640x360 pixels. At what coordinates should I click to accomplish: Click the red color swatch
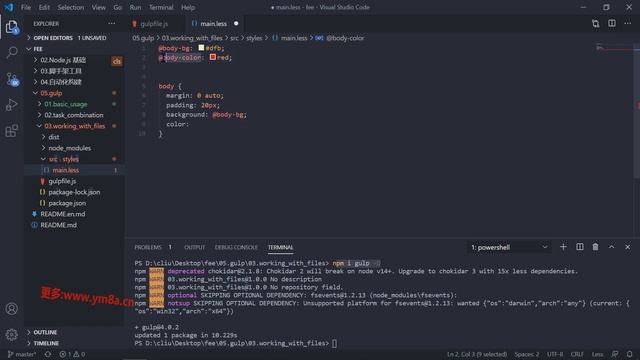click(213, 57)
